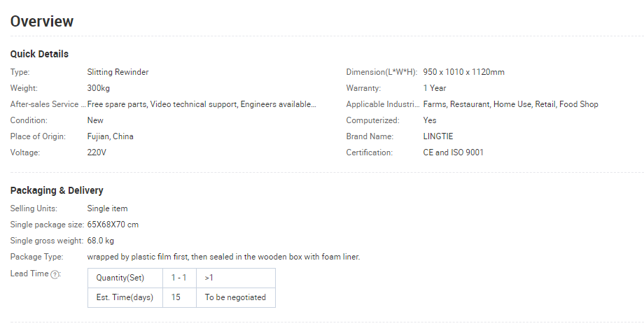
Task: Click the 'Fujian, China' origin value
Action: point(110,136)
